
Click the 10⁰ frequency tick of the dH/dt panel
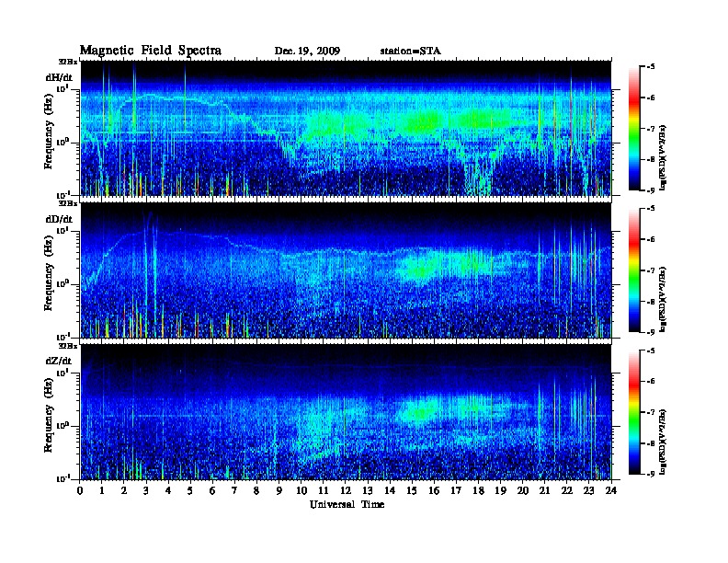click(x=63, y=143)
